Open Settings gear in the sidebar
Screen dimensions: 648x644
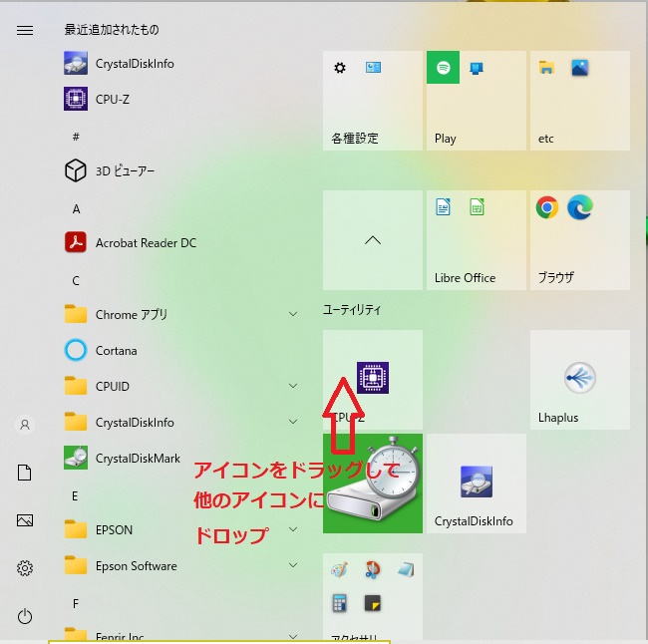pyautogui.click(x=25, y=568)
